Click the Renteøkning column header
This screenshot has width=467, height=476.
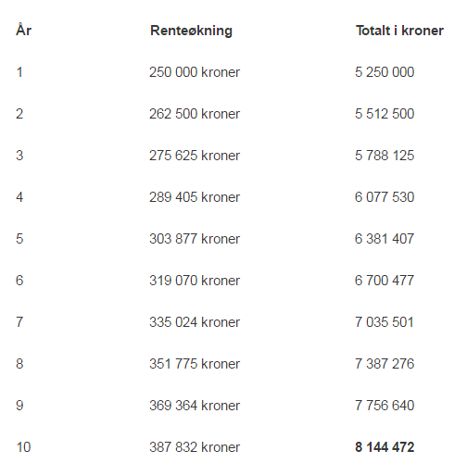(x=191, y=31)
